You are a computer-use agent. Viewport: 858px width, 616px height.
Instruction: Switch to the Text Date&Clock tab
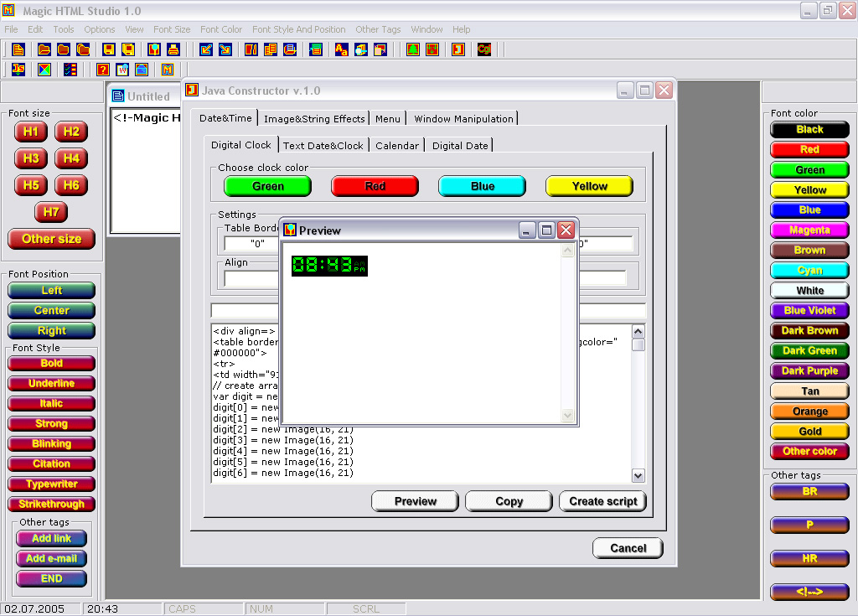(323, 146)
